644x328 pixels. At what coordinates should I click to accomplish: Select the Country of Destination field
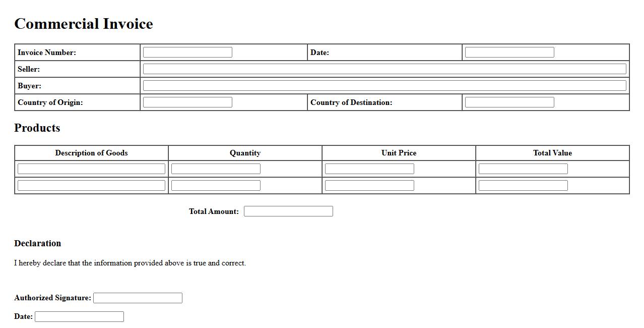pyautogui.click(x=509, y=102)
